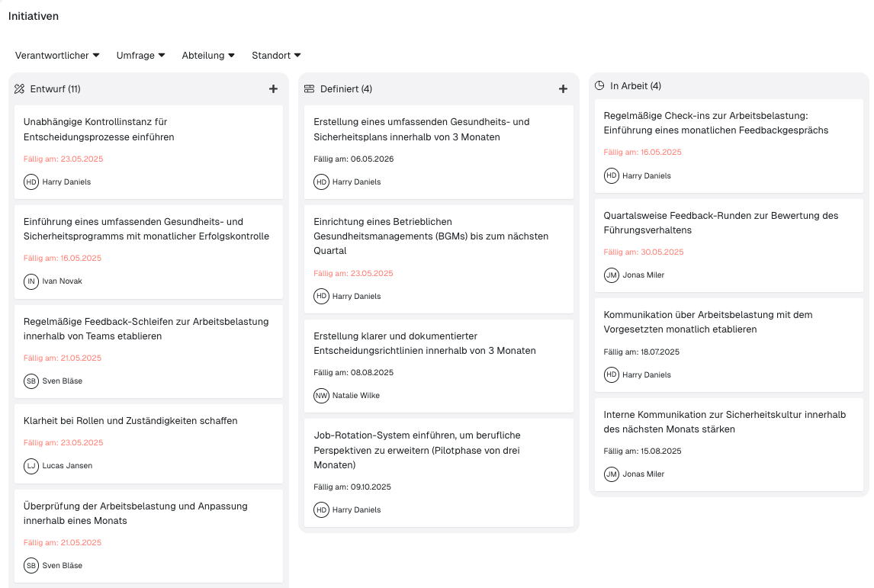Open the Verantwortlicher filter dropdown
This screenshot has width=874, height=588.
pos(57,56)
